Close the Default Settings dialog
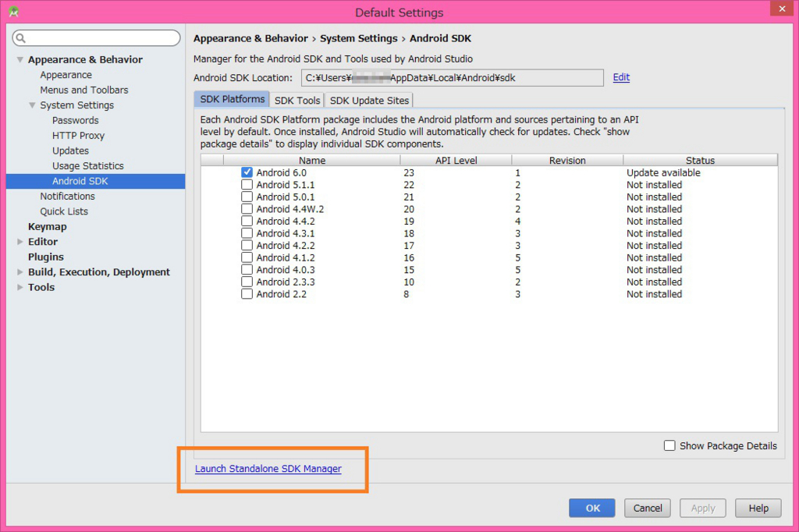This screenshot has height=532, width=799. [x=782, y=9]
